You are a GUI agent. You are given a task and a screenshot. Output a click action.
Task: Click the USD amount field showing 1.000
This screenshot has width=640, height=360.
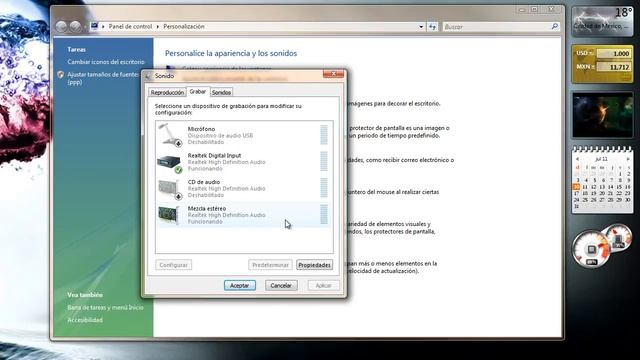coord(613,53)
